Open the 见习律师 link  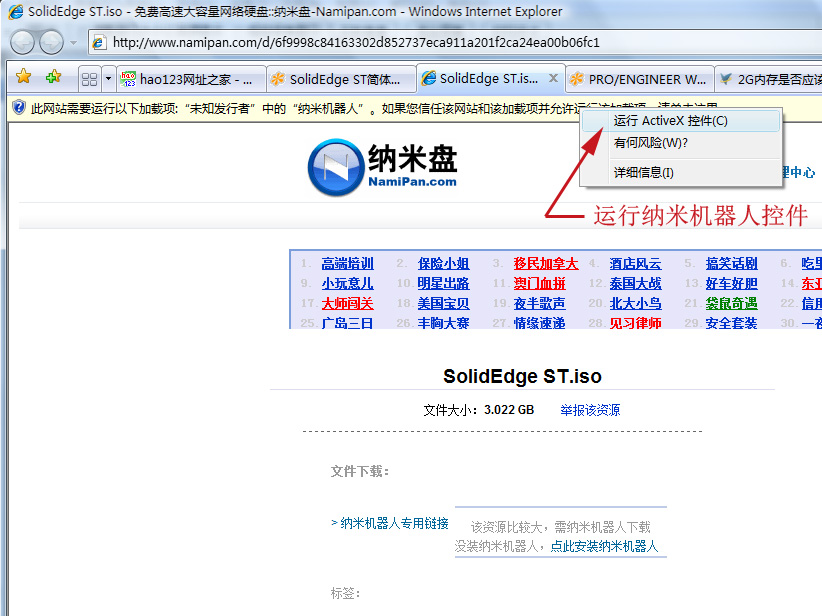[635, 322]
